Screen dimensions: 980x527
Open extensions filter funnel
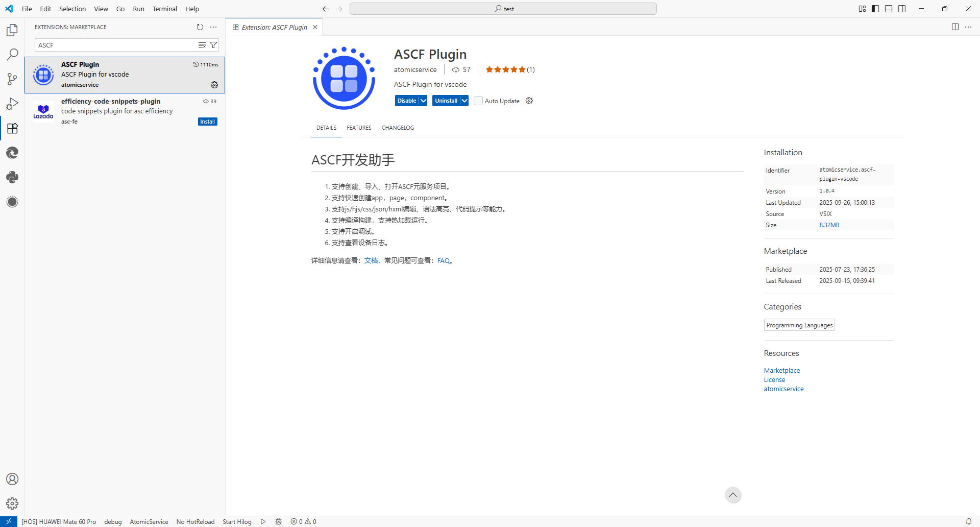213,45
